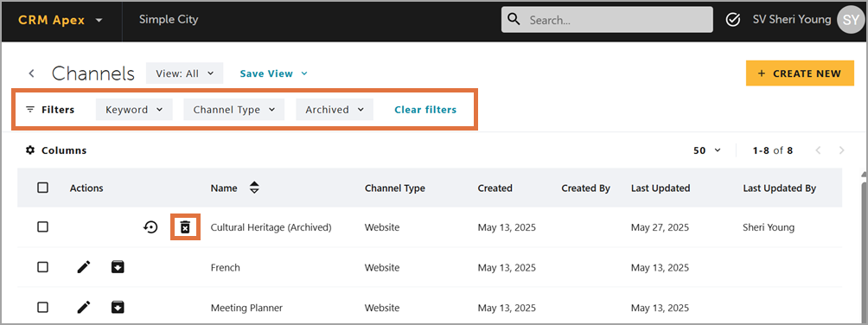Open the Keyword filter dropdown
Screen dimensions: 868x325
point(134,110)
